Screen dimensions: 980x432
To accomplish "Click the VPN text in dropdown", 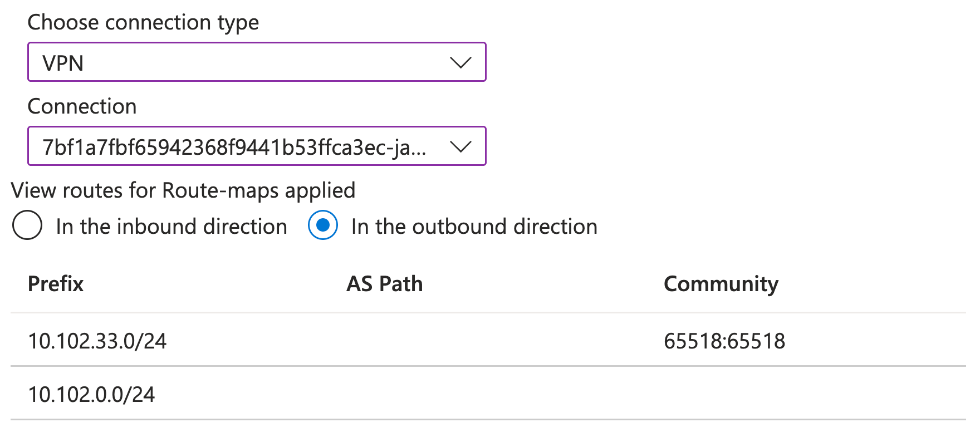I will [x=63, y=63].
